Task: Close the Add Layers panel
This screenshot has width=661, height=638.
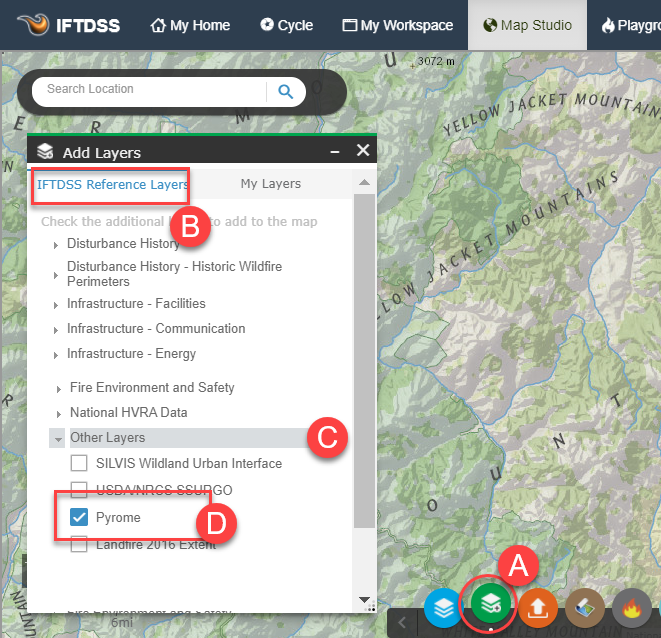Action: [363, 150]
